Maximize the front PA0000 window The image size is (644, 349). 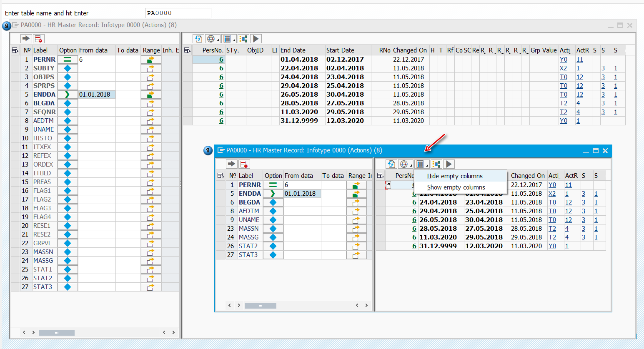point(596,151)
